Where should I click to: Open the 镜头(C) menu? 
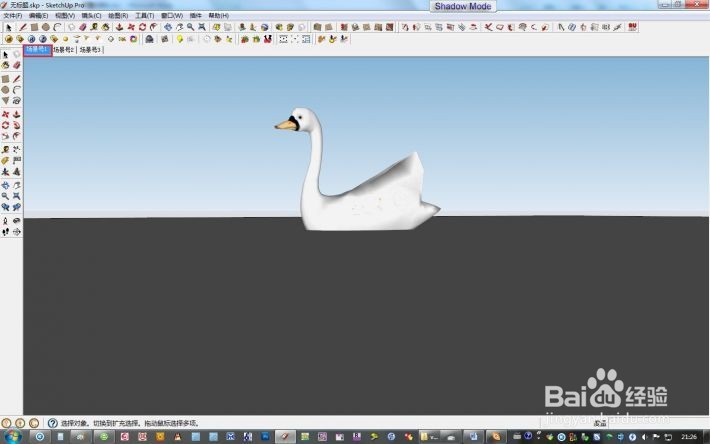tap(91, 16)
